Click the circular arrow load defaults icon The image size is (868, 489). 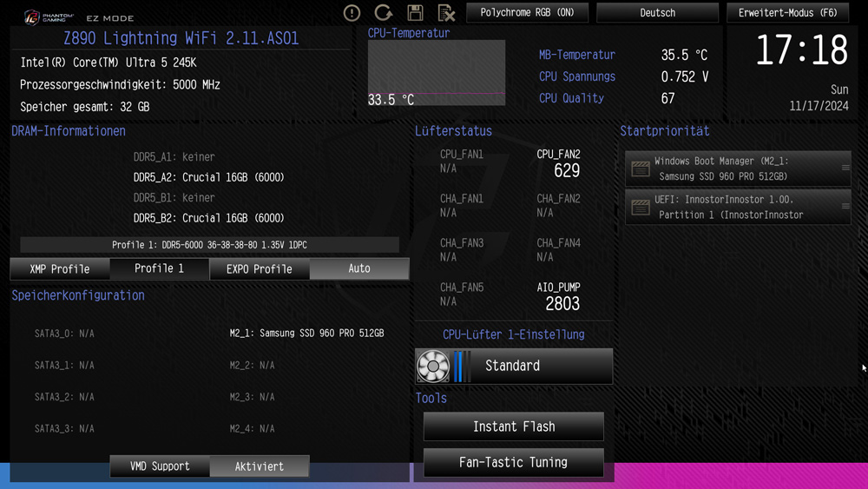(383, 13)
